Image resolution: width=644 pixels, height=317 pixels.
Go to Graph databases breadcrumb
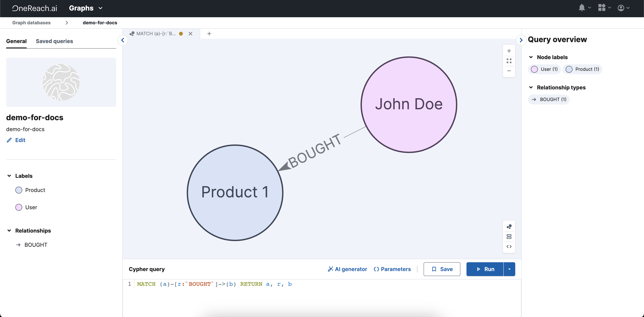pos(31,23)
